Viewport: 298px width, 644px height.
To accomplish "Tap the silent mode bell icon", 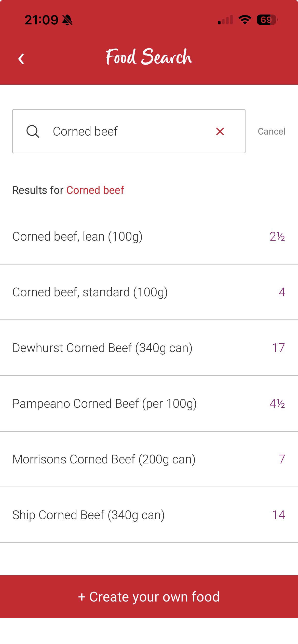I will 67,20.
